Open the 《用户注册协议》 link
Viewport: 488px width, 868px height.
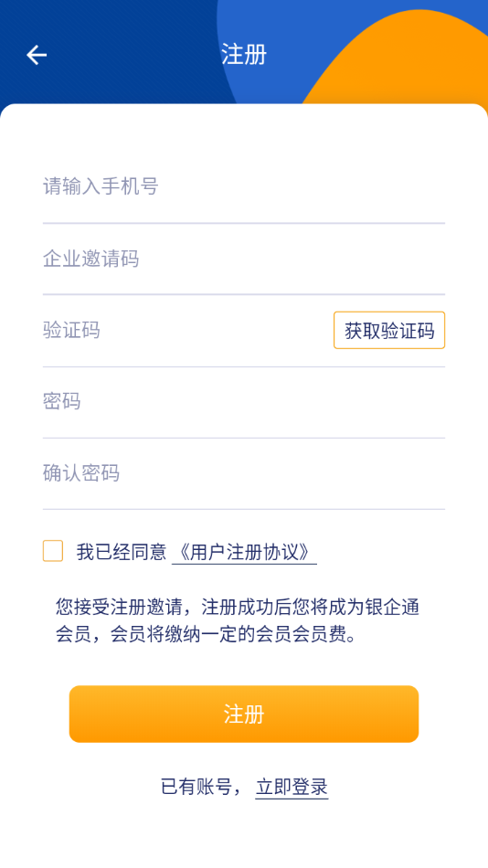click(x=244, y=553)
